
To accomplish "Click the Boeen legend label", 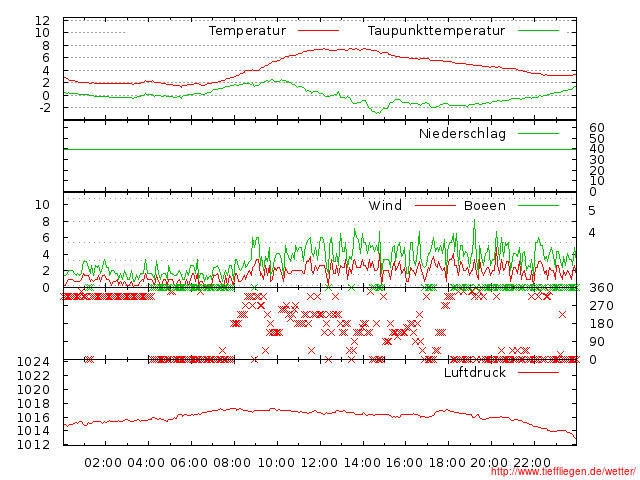I will 485,205.
